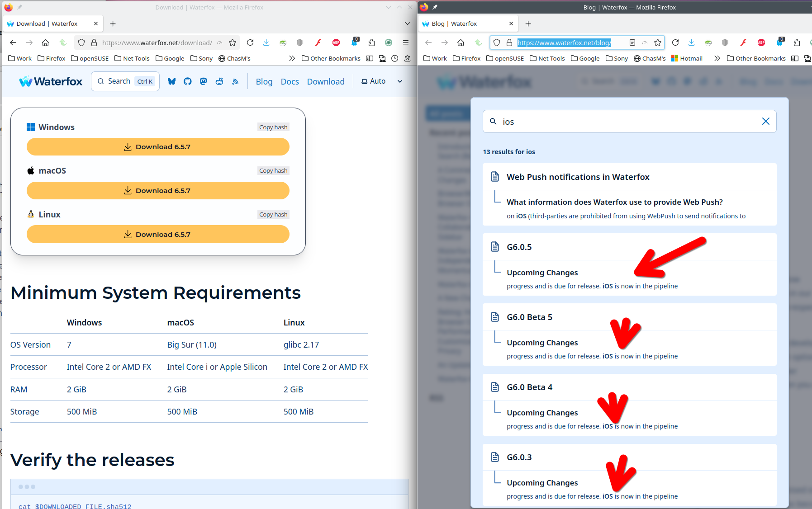Open the G6.0.5 search result
The height and width of the screenshot is (509, 812).
(x=629, y=247)
